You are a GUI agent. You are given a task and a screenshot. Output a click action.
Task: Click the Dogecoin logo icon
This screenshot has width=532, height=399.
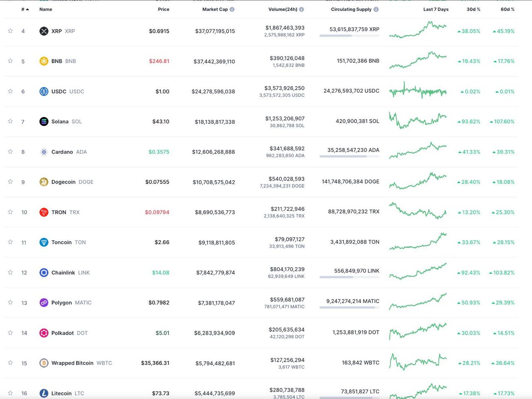pyautogui.click(x=44, y=182)
